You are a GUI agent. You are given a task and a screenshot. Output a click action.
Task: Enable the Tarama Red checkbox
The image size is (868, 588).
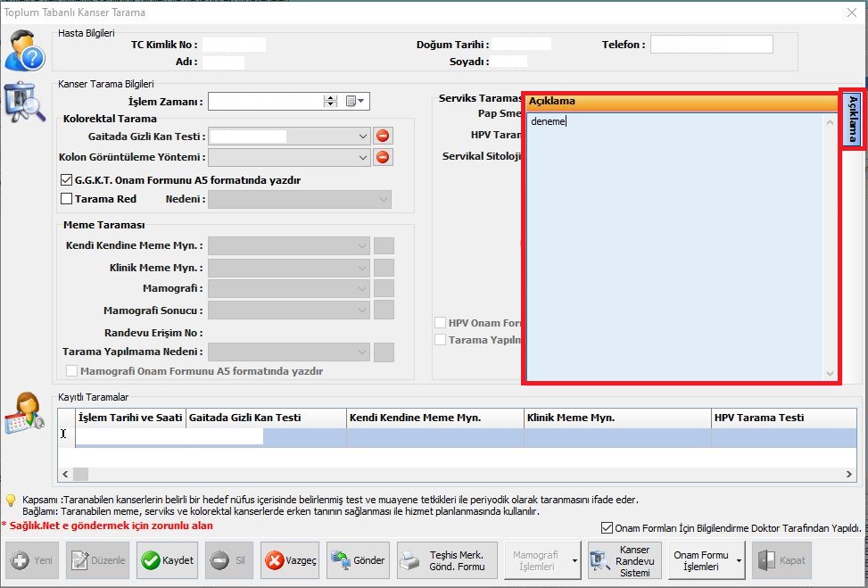click(x=67, y=199)
